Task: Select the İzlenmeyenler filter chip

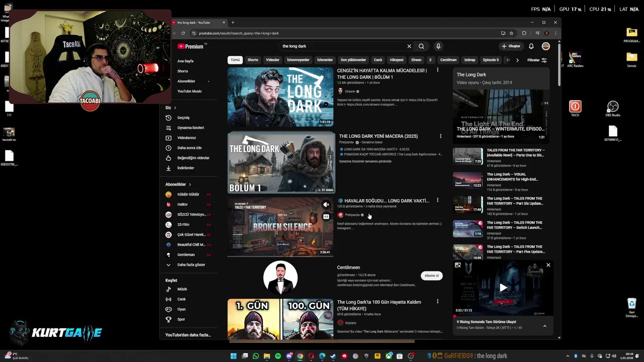Action: tap(298, 60)
